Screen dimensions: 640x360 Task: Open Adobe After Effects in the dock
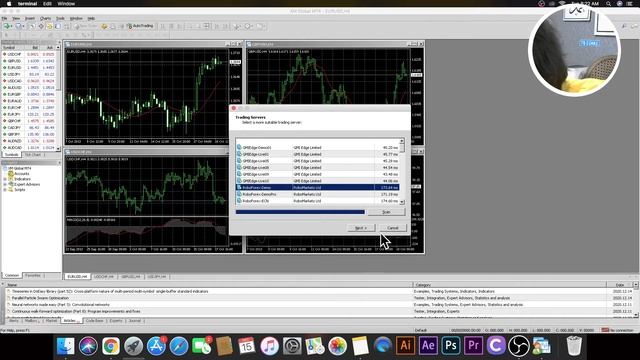click(428, 346)
